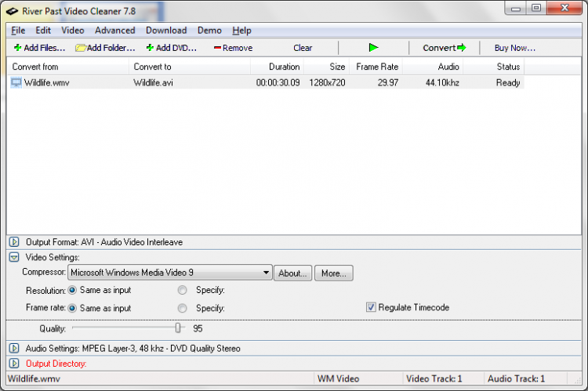Expand the Output Format section

click(14, 242)
